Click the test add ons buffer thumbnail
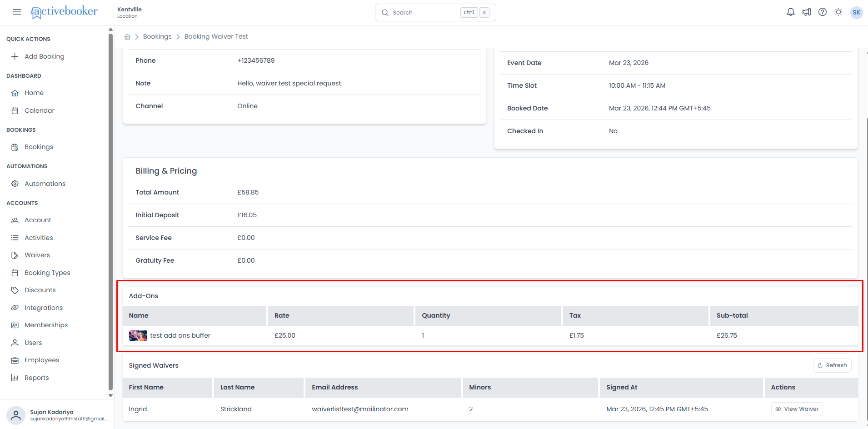This screenshot has width=868, height=429. 138,335
